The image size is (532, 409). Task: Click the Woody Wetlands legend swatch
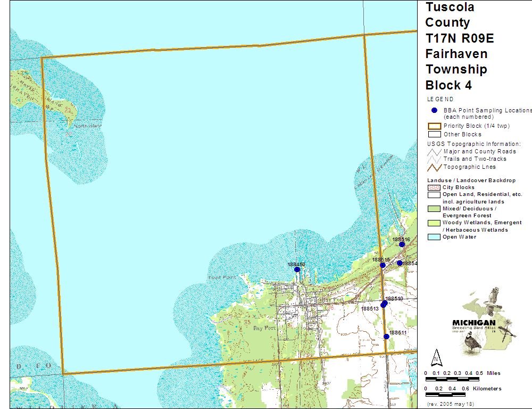click(434, 223)
